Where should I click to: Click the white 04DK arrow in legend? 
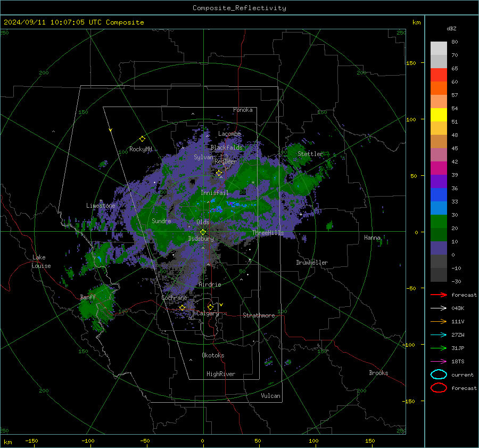click(439, 308)
